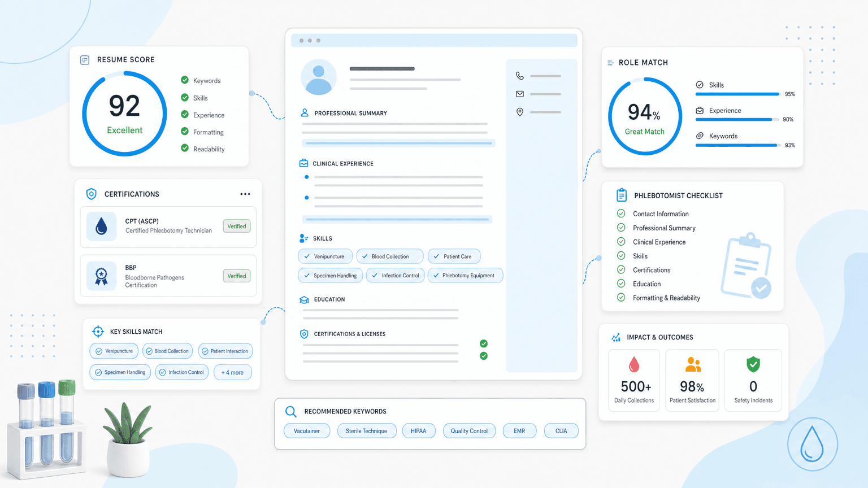This screenshot has height=488, width=868.
Task: Click the resume profile avatar
Action: (x=319, y=77)
